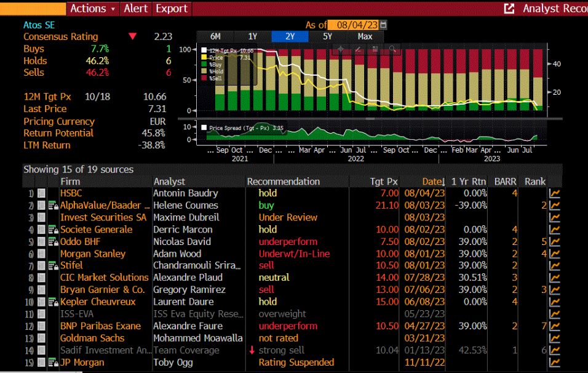This screenshot has height=373, width=588.
Task: Open the Alert menu item
Action: point(136,8)
